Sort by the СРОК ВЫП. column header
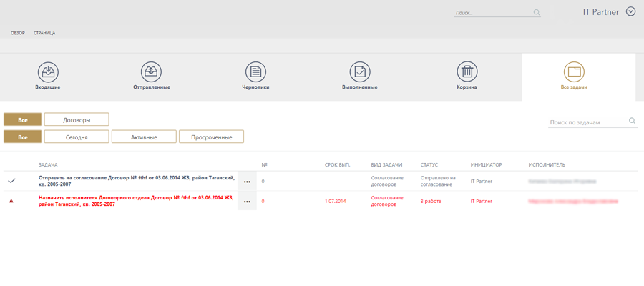The height and width of the screenshot is (286, 644). [x=337, y=165]
